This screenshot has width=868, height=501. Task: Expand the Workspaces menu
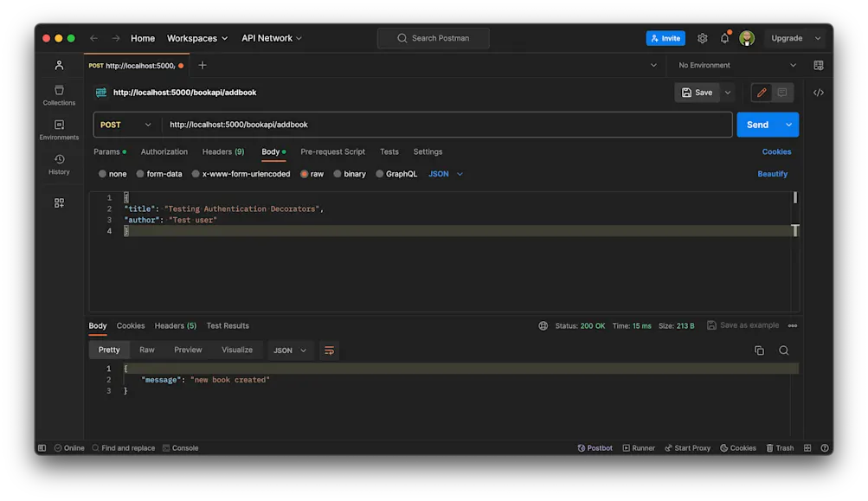tap(197, 38)
